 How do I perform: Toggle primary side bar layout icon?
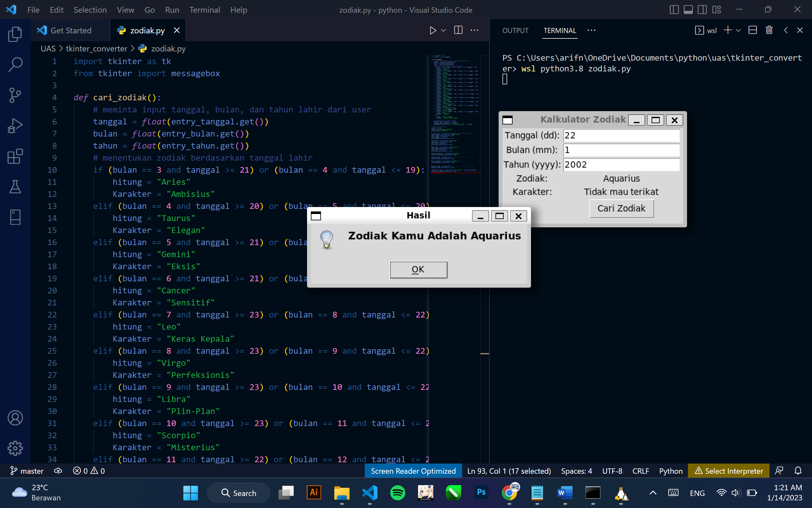[x=674, y=10]
